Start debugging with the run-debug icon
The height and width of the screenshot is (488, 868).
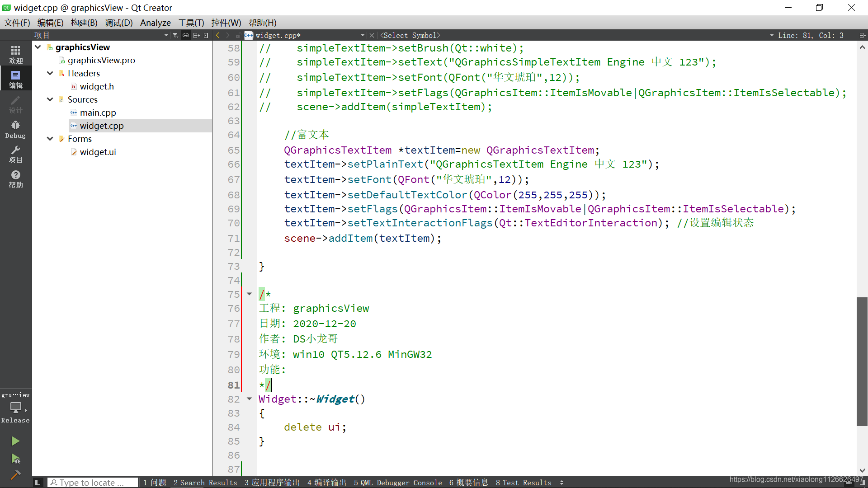[15, 459]
